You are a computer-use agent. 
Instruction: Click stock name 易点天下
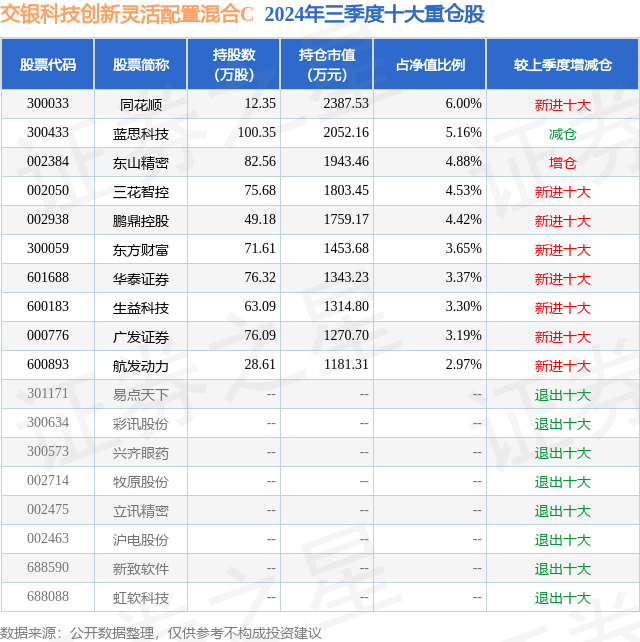click(x=141, y=395)
